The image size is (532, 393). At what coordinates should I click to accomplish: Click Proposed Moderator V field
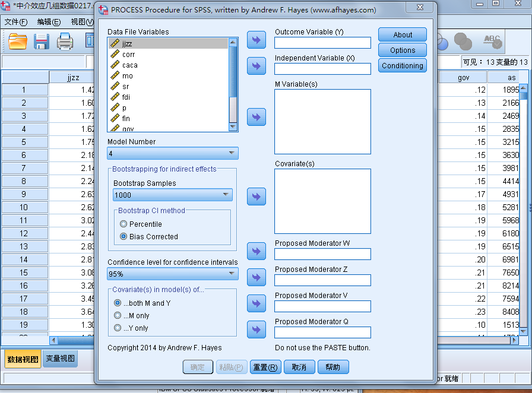click(322, 306)
